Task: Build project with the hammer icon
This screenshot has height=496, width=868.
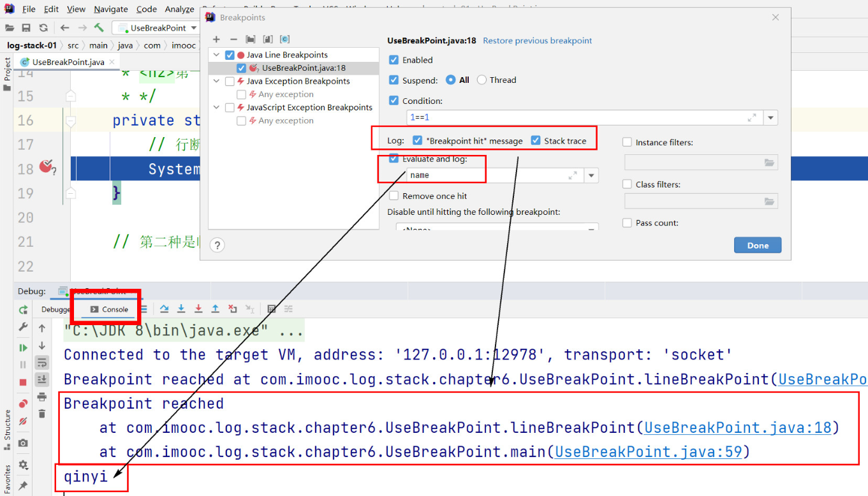Action: point(99,27)
